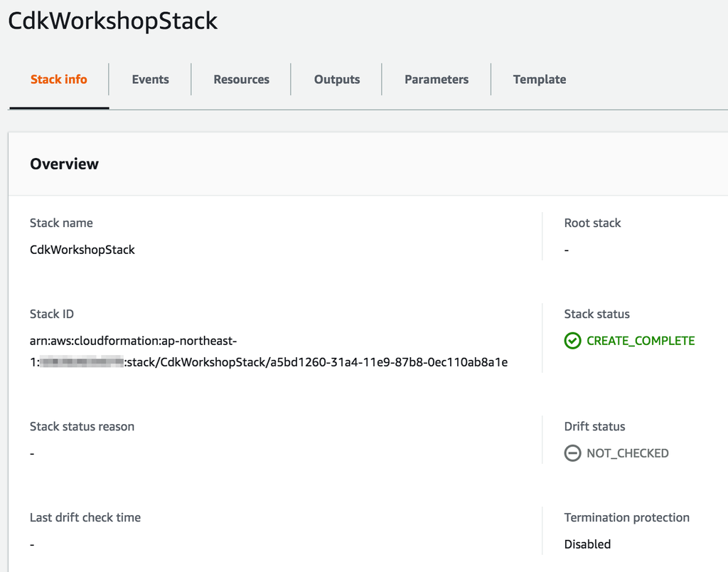
Task: Click the CdkWorkshopStack page heading
Action: point(113,21)
